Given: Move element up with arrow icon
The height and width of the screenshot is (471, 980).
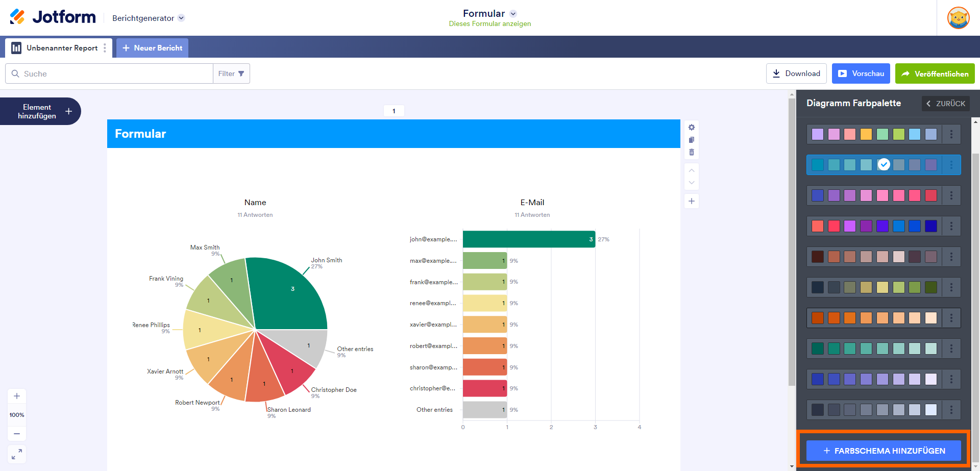Looking at the screenshot, I should point(692,170).
